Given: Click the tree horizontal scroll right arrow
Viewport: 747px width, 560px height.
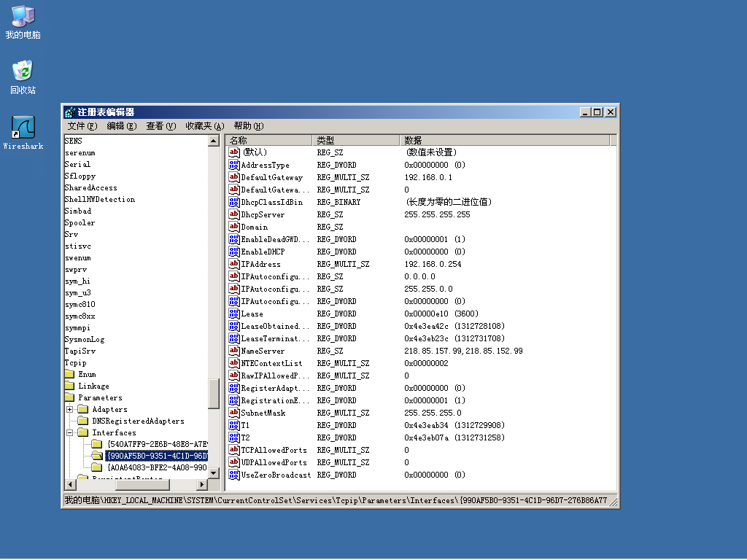Looking at the screenshot, I should 202,484.
